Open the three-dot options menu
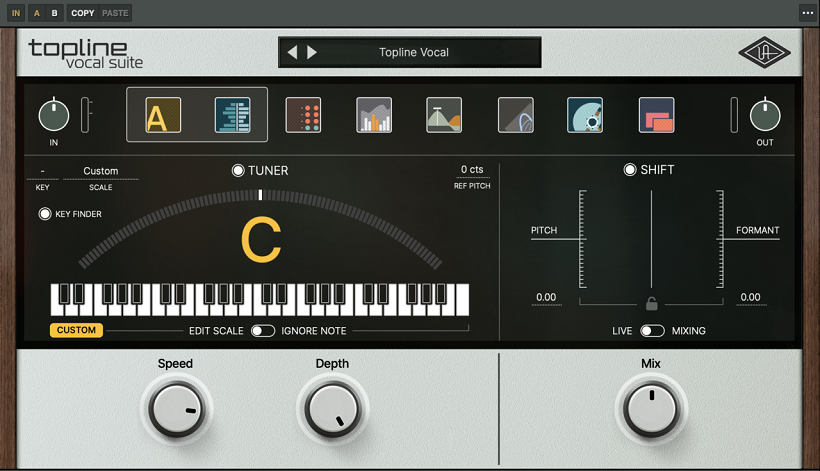Screen dimensions: 820x471 coord(807,13)
